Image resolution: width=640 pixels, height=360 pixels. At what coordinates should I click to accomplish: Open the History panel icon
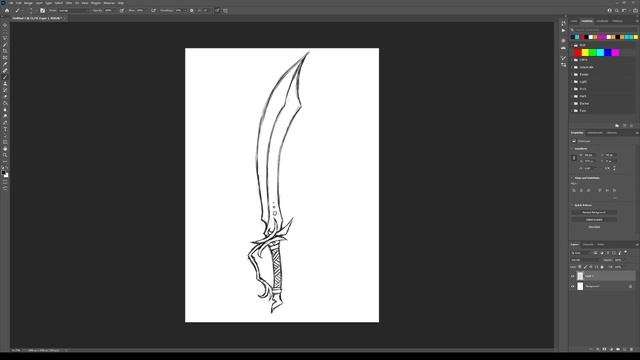tap(563, 23)
